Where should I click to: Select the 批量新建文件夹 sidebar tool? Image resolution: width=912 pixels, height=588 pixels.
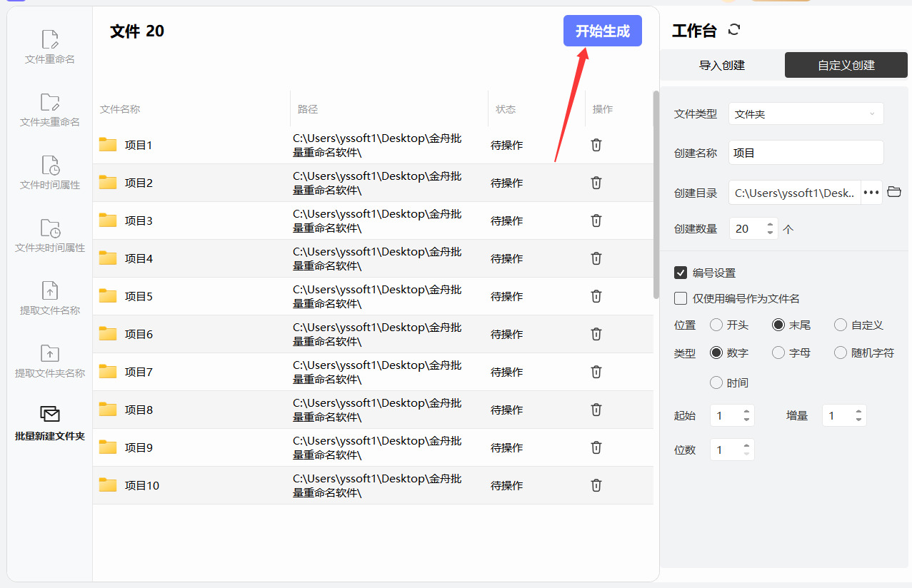(50, 423)
